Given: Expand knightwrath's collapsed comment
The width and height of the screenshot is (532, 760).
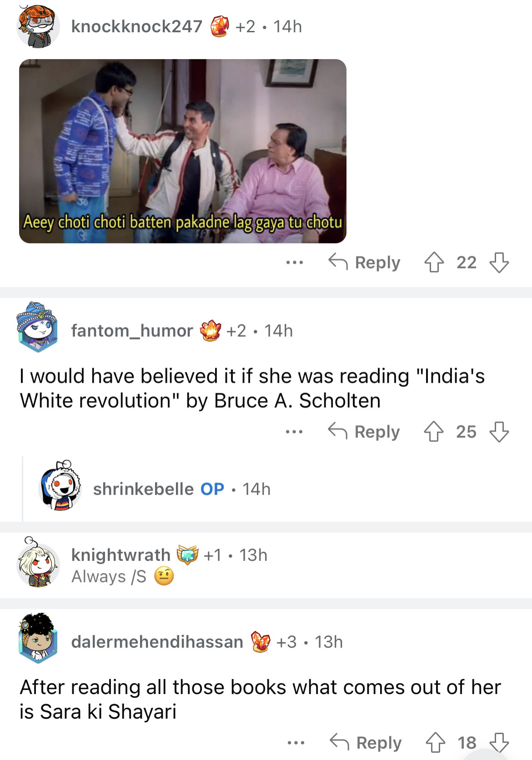Looking at the screenshot, I should coord(266,565).
